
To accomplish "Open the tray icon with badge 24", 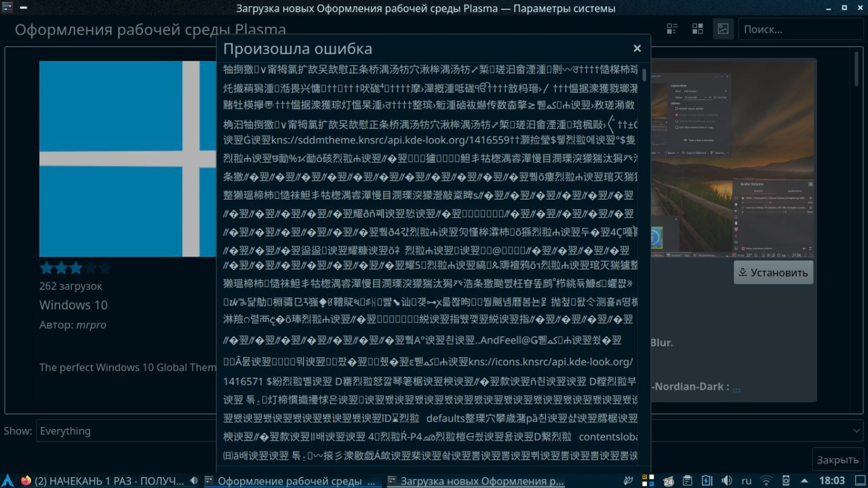I will point(668,481).
